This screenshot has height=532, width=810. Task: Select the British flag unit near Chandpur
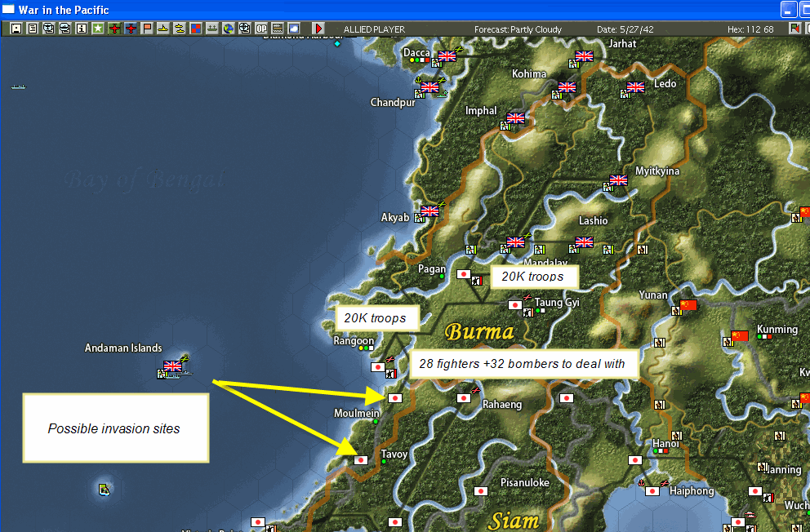[x=429, y=87]
